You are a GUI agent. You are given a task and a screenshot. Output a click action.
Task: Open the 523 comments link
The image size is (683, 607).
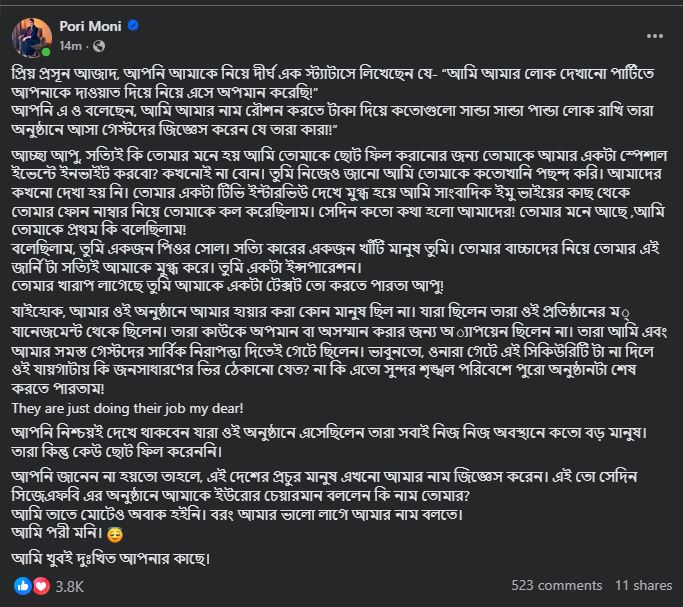click(556, 585)
